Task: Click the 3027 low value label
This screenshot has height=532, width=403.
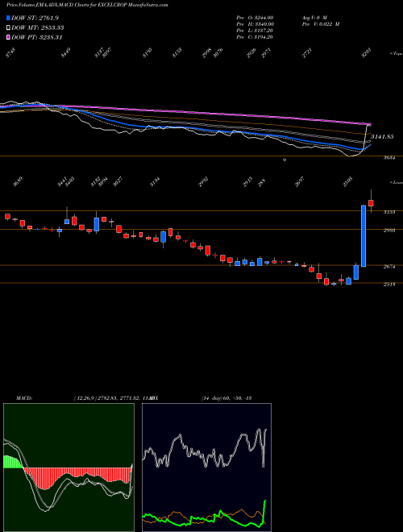Action: [118, 182]
